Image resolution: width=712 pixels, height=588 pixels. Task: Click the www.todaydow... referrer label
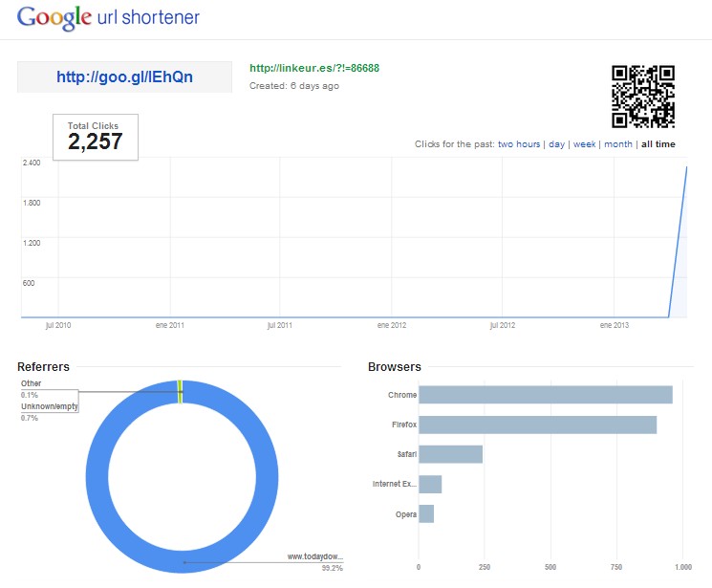point(315,556)
